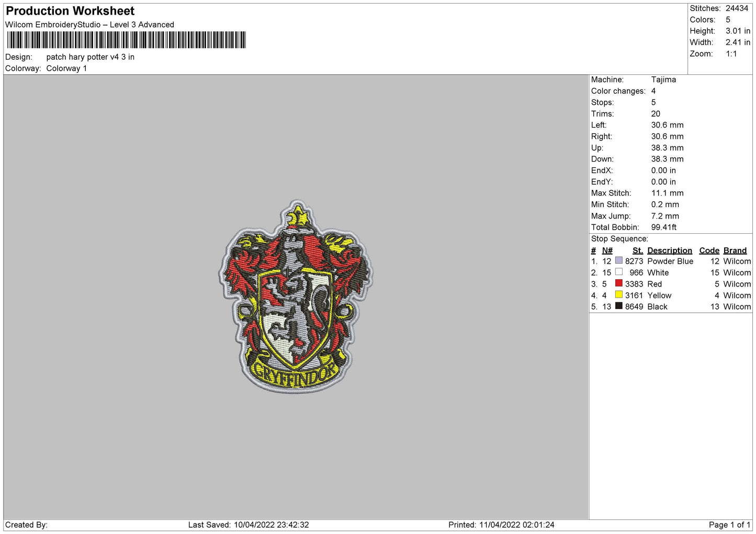Select last saved timestamp "10/04/2022 23:42:32"

pos(272,525)
